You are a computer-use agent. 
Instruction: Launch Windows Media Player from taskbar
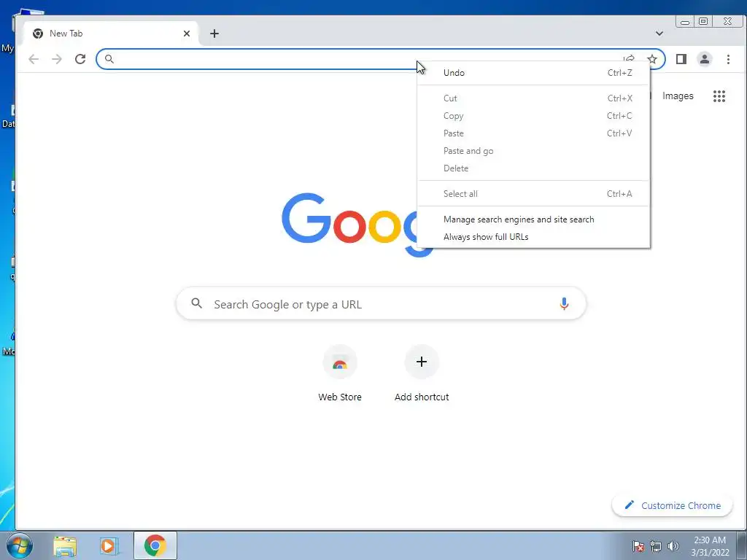(x=109, y=545)
